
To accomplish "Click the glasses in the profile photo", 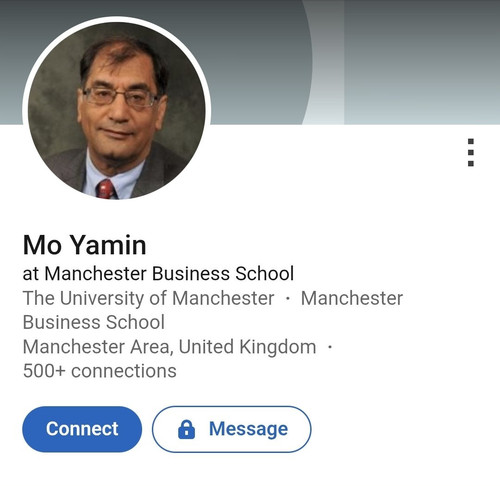I will [121, 97].
